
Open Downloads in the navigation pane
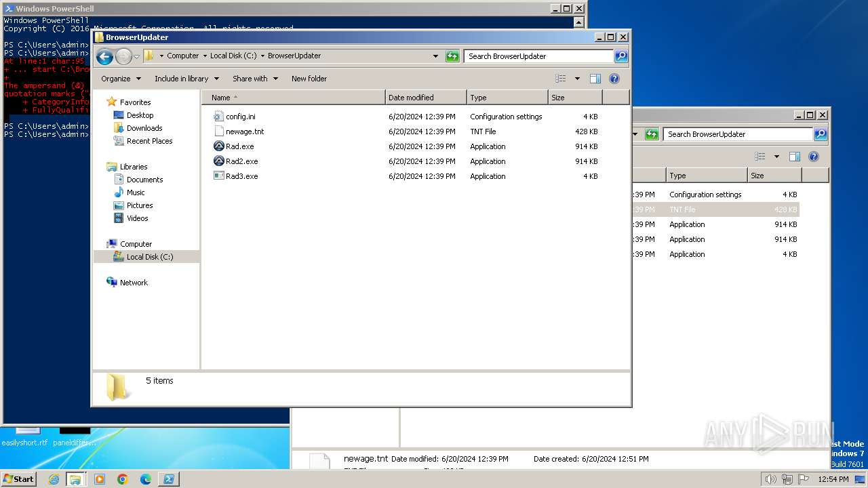[144, 128]
